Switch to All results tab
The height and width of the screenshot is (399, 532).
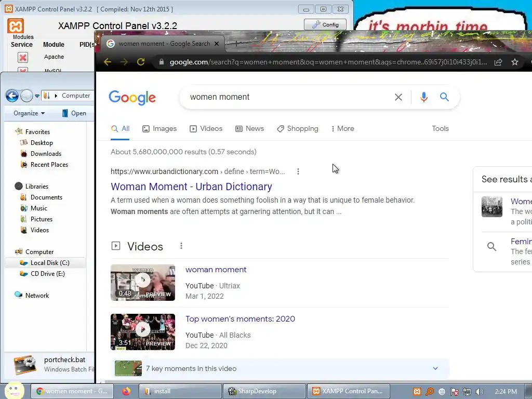pos(120,129)
